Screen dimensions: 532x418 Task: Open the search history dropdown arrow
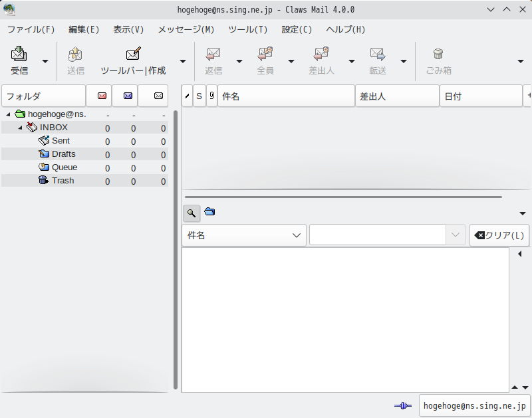(456, 235)
